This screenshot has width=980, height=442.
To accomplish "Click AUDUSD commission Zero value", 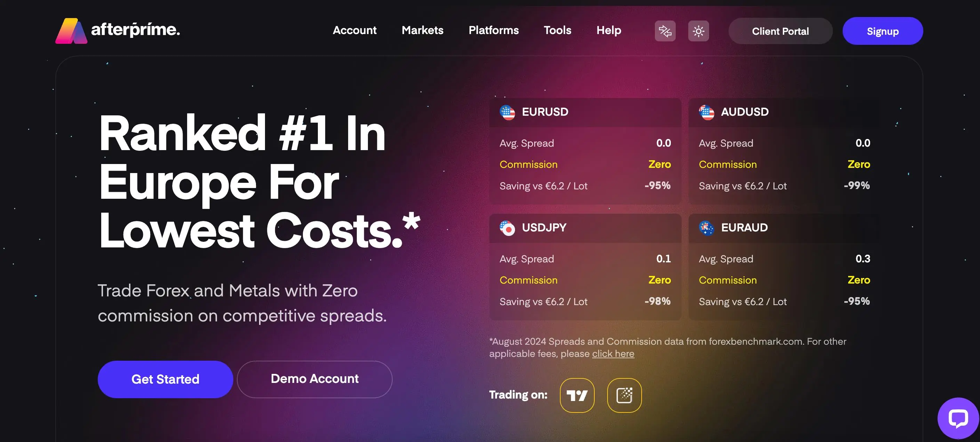I will (x=859, y=164).
